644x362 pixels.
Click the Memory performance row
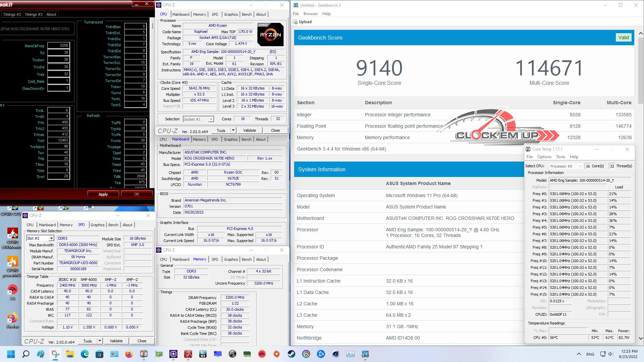[464, 137]
